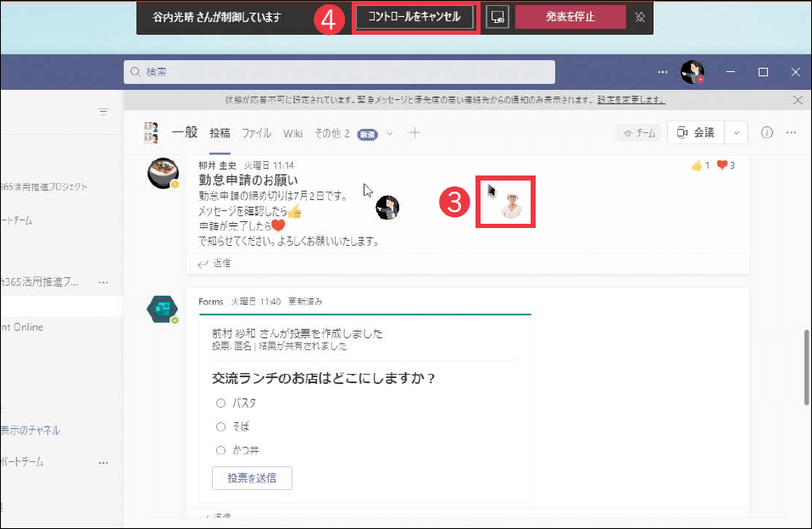Click コントロールをキャンセル button
This screenshot has height=529, width=812.
[x=414, y=17]
